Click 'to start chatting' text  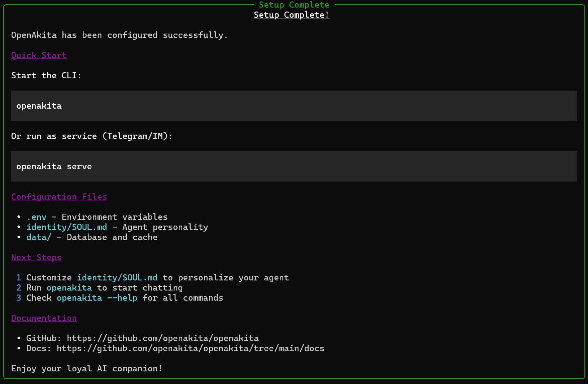click(x=140, y=288)
